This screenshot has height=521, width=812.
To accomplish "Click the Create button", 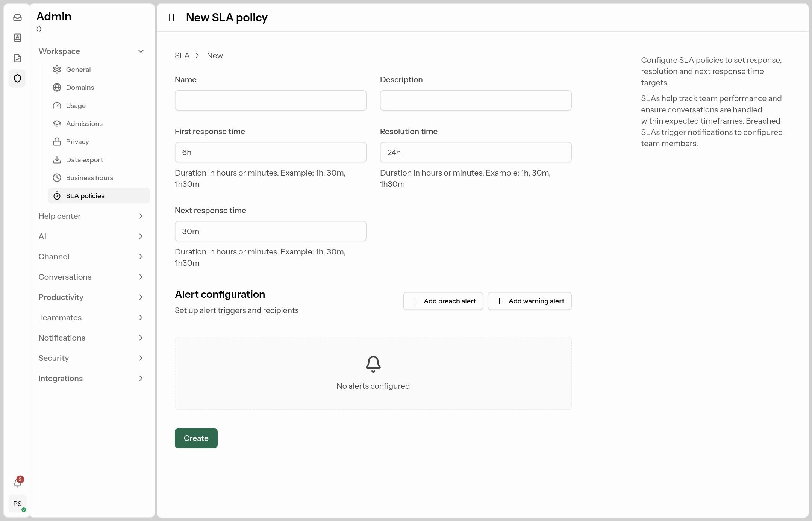I will pos(196,438).
